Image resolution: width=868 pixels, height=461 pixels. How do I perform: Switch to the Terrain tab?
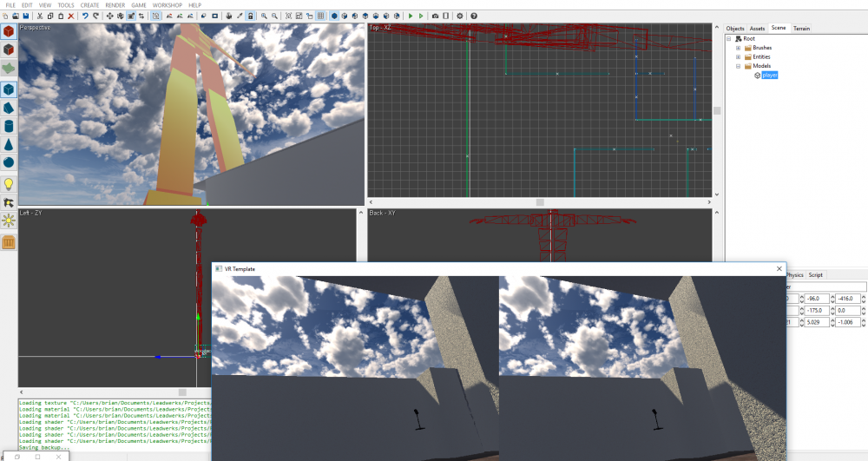[x=801, y=29]
